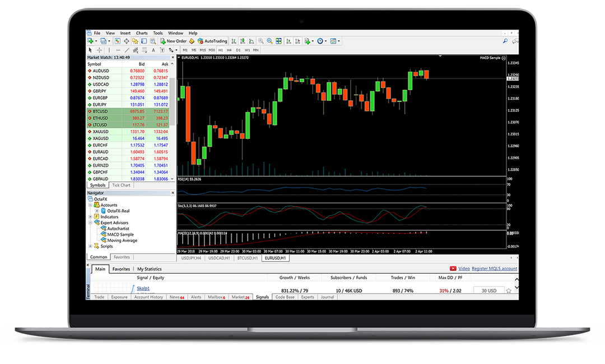605x364 pixels.
Task: Toggle Auto Scroll chart icon
Action: pyautogui.click(x=288, y=41)
